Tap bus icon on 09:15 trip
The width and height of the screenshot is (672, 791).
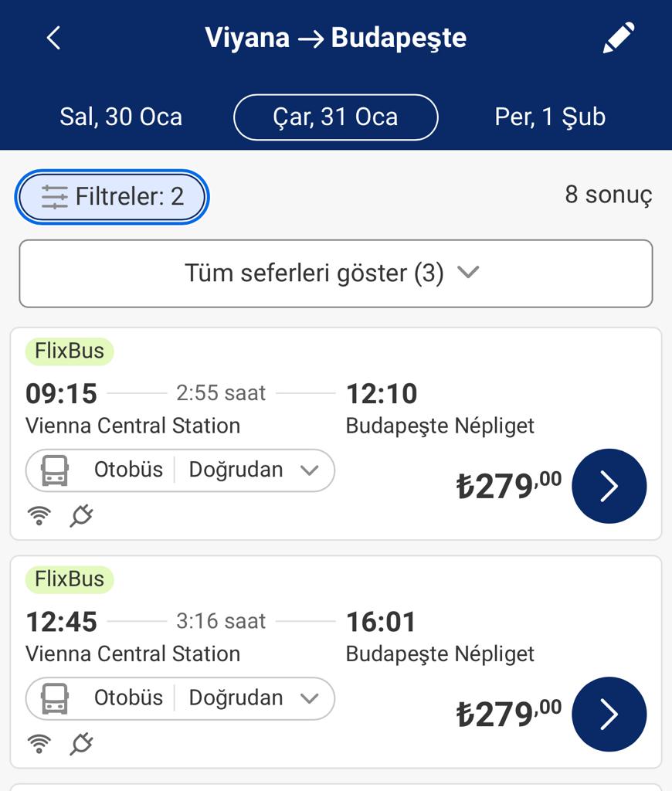tap(55, 470)
